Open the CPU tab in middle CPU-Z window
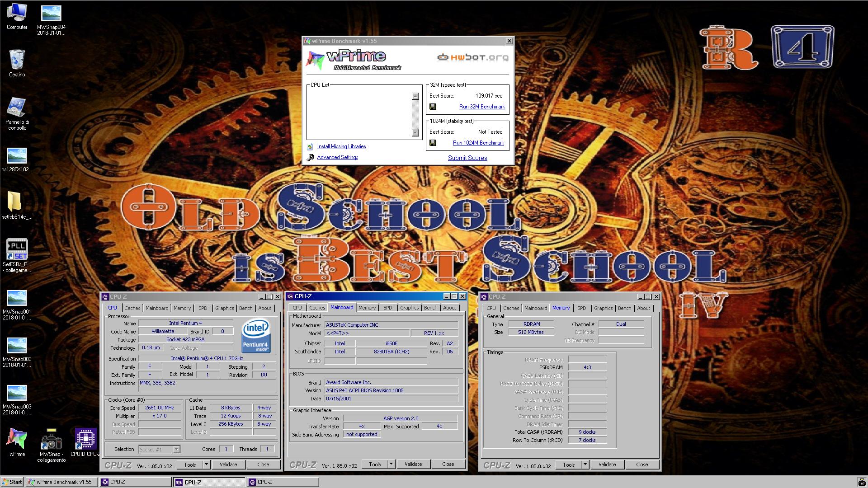This screenshot has height=488, width=868. coord(297,308)
